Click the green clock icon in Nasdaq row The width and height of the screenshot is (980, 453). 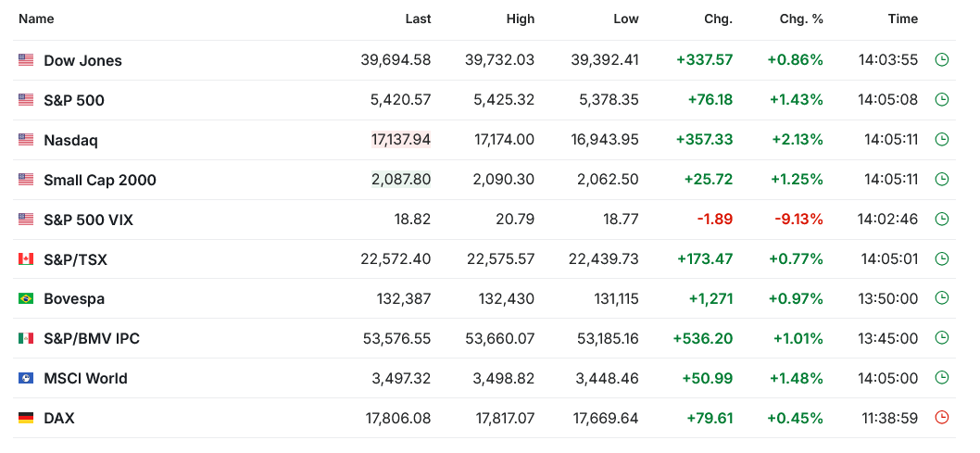pos(941,139)
